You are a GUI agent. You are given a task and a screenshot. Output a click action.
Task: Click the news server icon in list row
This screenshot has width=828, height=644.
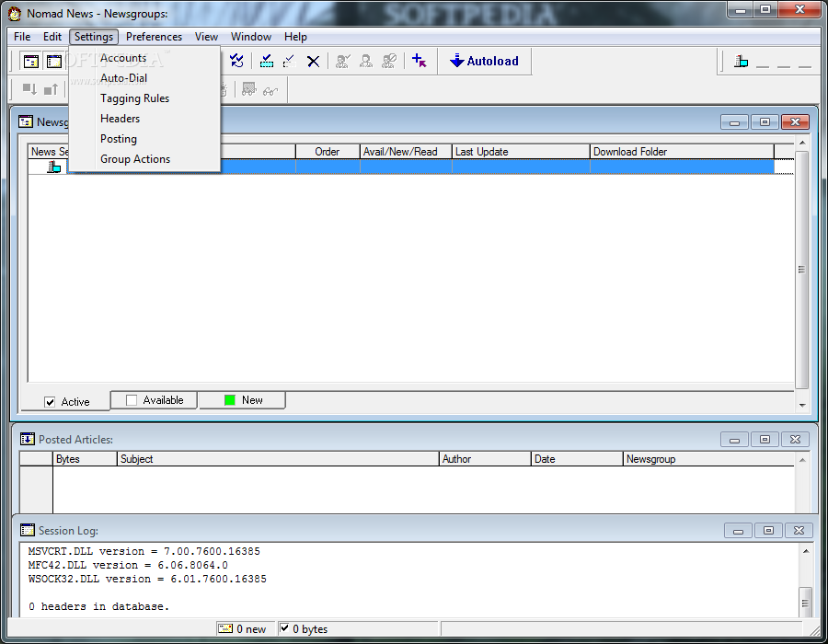click(x=54, y=167)
